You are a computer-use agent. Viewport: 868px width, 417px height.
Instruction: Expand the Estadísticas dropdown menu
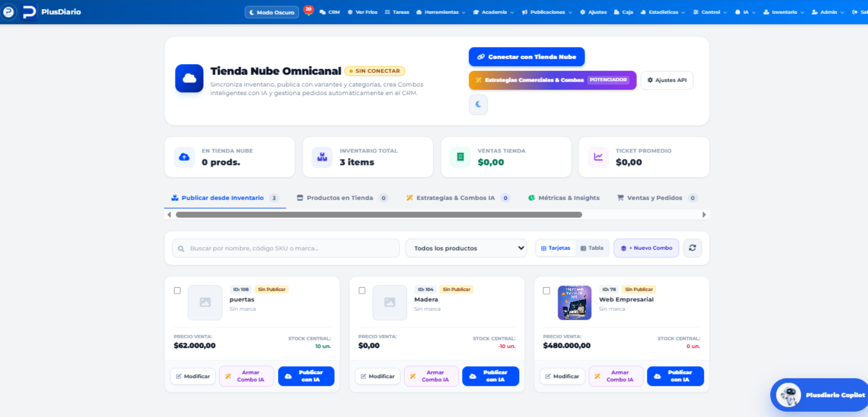click(663, 12)
